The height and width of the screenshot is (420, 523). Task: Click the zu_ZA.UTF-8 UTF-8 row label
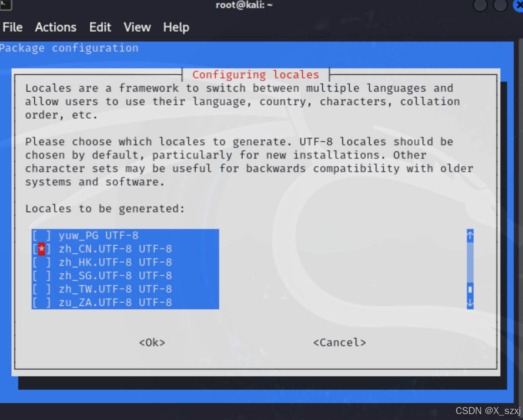pos(115,303)
